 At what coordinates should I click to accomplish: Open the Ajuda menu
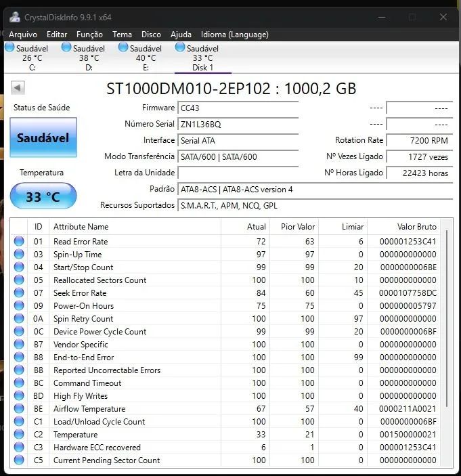point(181,35)
